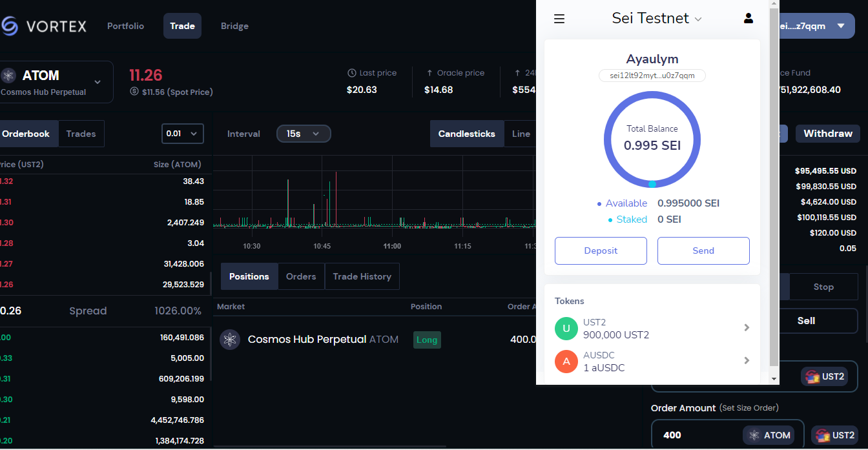Switch to the Trades tab

(x=81, y=134)
